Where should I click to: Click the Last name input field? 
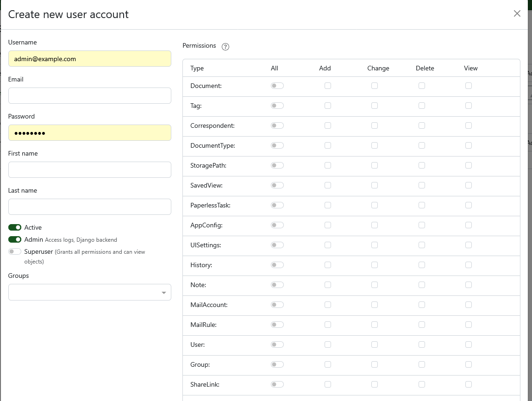tap(89, 207)
